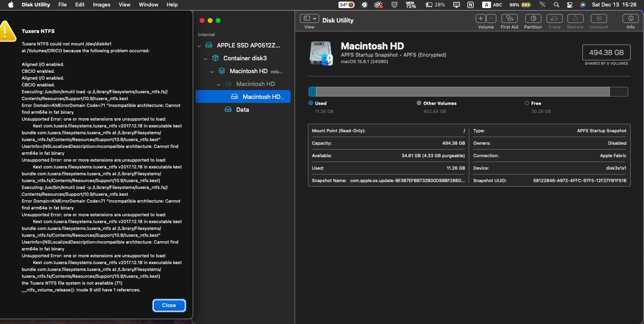Screen dimensions: 644x324
Task: Open the Window menu
Action: point(148,5)
